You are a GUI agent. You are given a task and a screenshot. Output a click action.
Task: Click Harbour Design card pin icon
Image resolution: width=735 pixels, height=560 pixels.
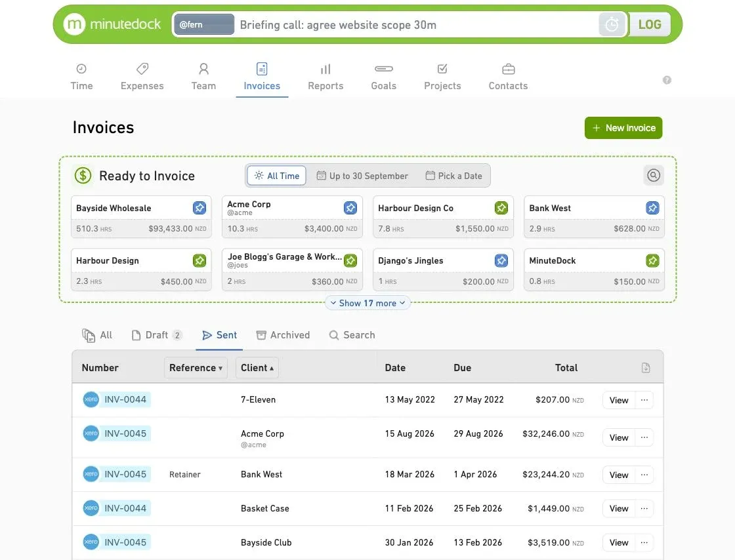click(x=199, y=260)
